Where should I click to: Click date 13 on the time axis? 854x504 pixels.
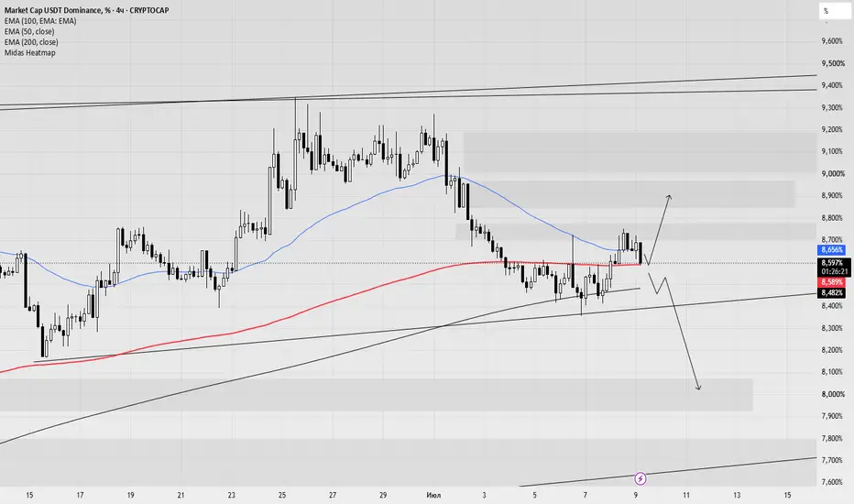coord(737,495)
